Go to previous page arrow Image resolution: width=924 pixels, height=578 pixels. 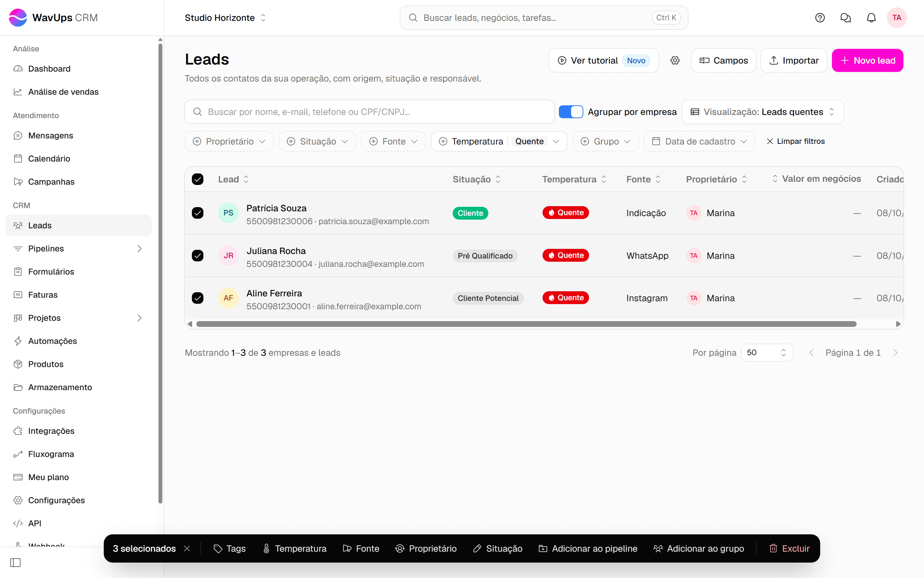tap(811, 353)
